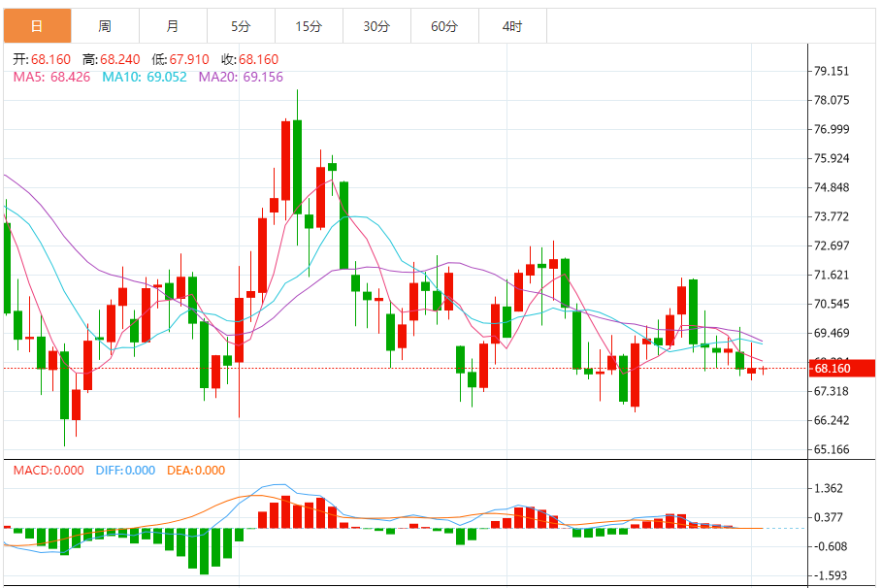
Task: Click the DEA:0.000 label
Action: click(196, 470)
